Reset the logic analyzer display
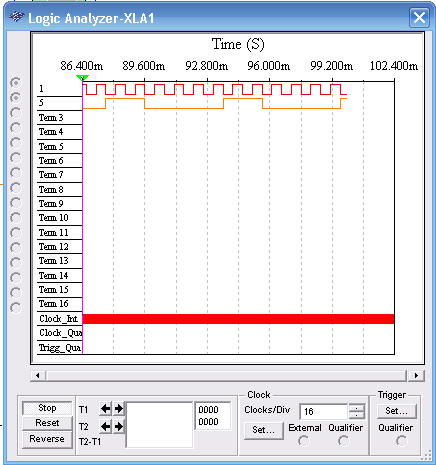This screenshot has height=465, width=436. point(47,423)
